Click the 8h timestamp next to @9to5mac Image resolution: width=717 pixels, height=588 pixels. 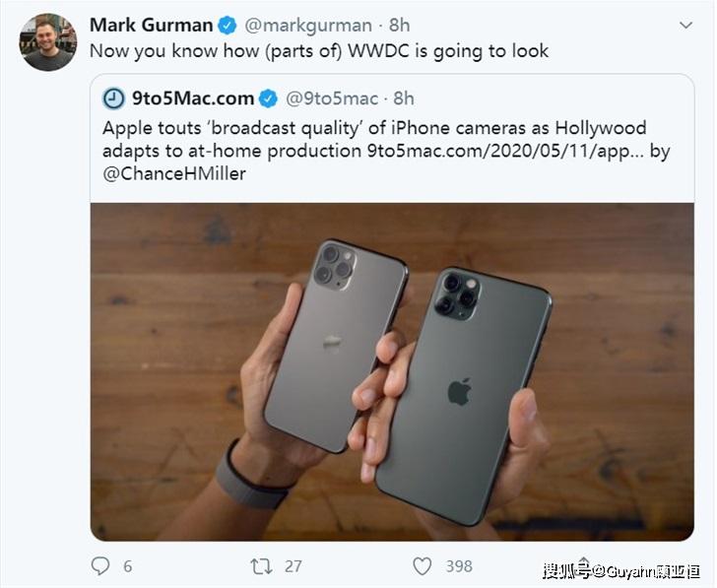pyautogui.click(x=404, y=98)
